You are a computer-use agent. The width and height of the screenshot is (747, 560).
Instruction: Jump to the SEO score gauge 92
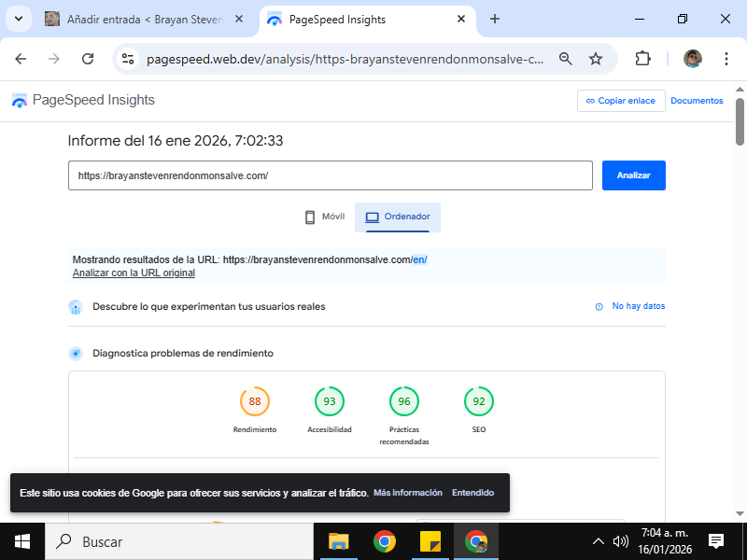(x=479, y=401)
